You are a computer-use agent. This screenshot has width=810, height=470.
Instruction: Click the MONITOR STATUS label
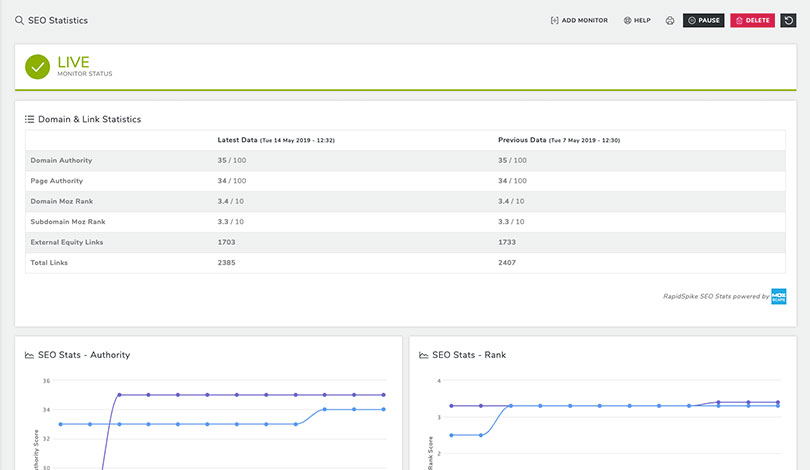(x=85, y=74)
